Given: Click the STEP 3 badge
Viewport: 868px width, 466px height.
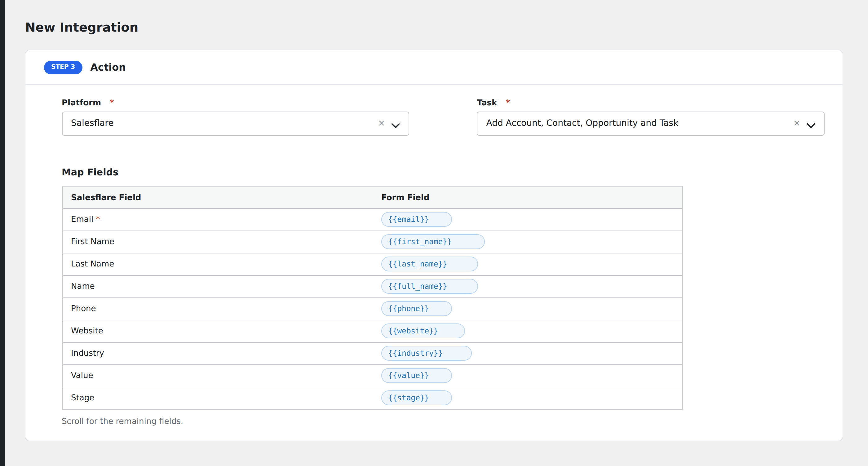Looking at the screenshot, I should tap(63, 67).
